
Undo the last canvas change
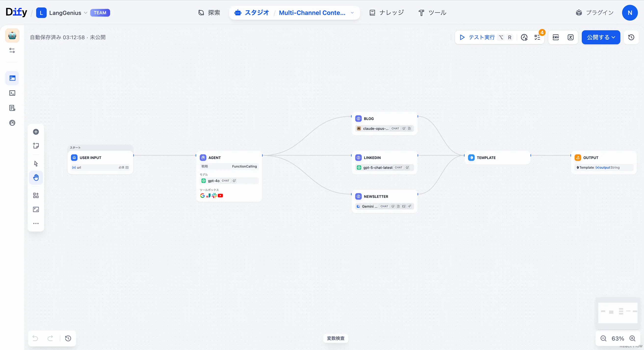(x=35, y=338)
